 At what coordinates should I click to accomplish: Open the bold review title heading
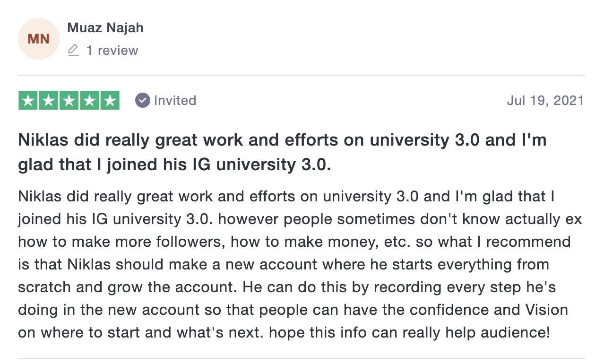point(282,153)
